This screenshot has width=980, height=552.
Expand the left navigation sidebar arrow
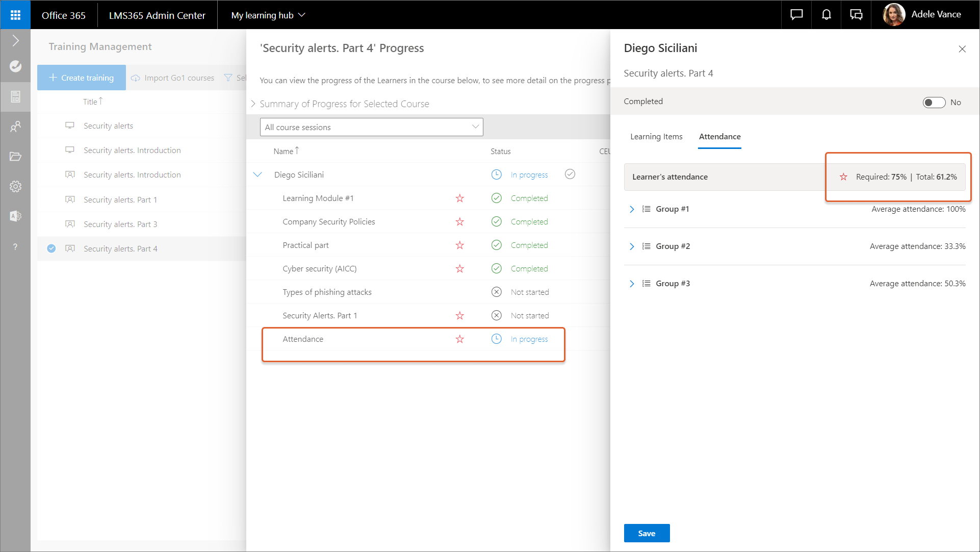tap(15, 41)
